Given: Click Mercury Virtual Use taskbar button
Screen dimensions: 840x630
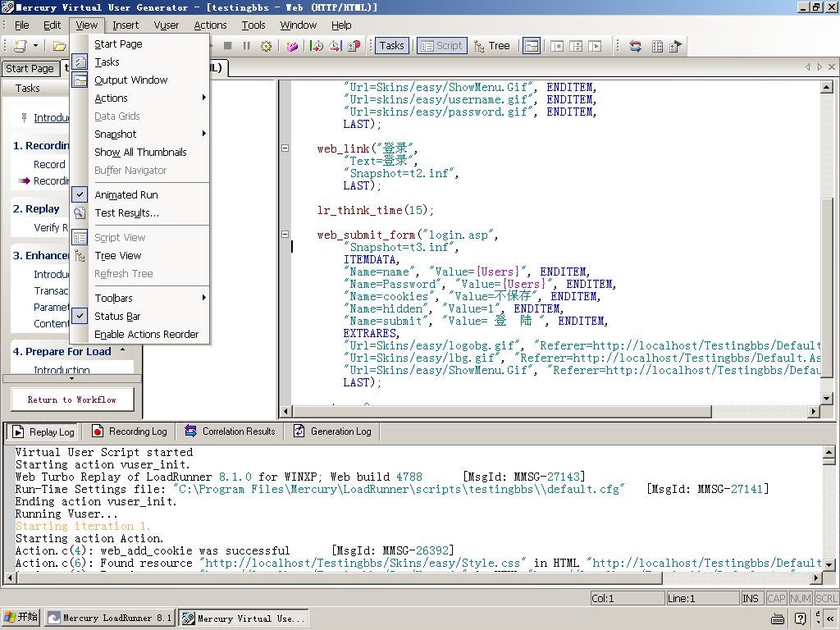Looking at the screenshot, I should coord(244,618).
